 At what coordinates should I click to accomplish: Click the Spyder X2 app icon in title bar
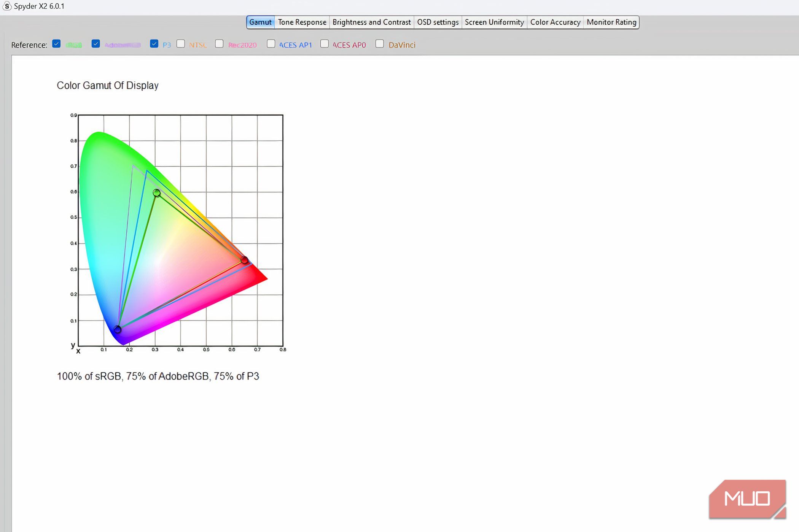pos(6,6)
